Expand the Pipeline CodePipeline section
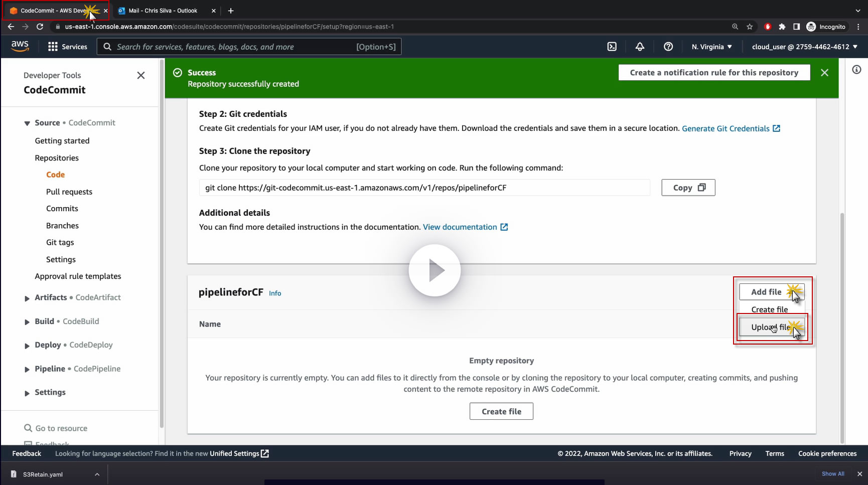Viewport: 868px width, 485px height. tap(27, 370)
